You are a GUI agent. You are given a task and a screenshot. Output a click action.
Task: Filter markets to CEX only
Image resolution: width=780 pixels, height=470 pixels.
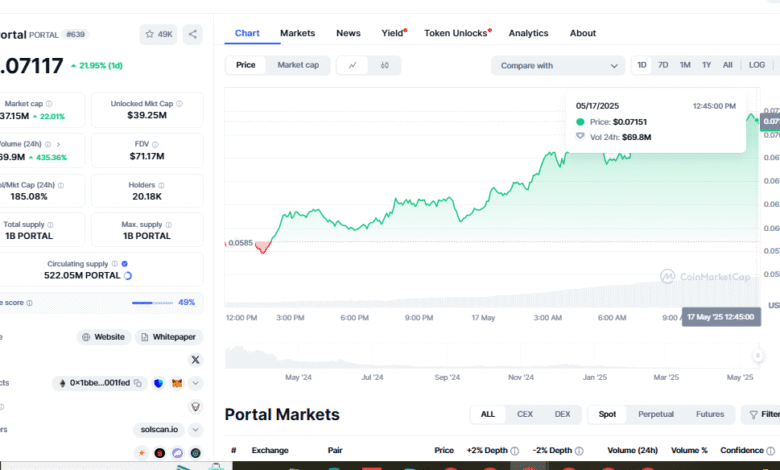[524, 414]
